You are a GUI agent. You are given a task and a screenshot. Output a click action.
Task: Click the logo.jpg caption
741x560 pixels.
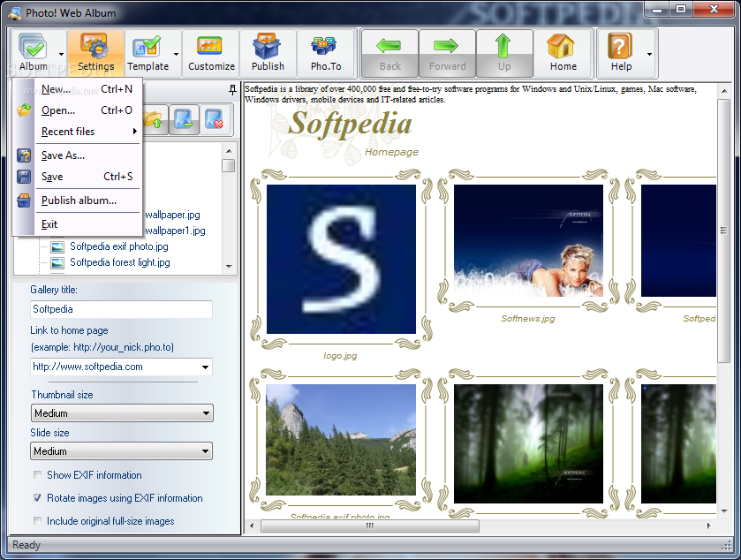[x=340, y=356]
